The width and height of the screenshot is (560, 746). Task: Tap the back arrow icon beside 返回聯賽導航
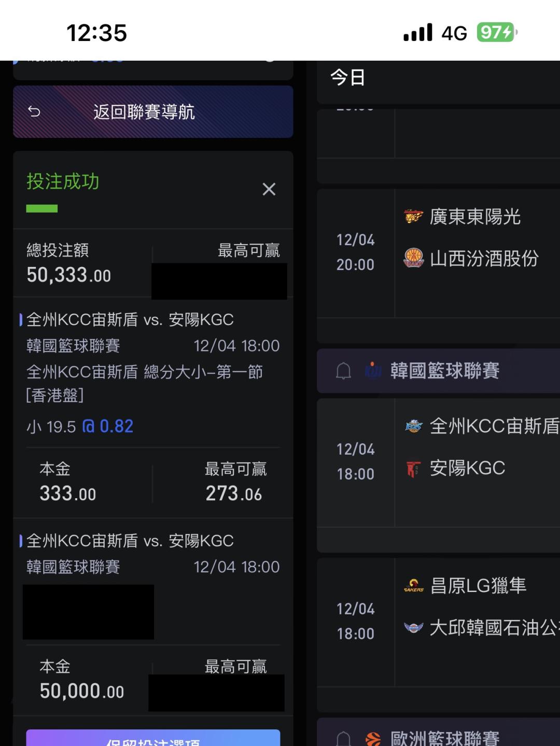click(34, 111)
